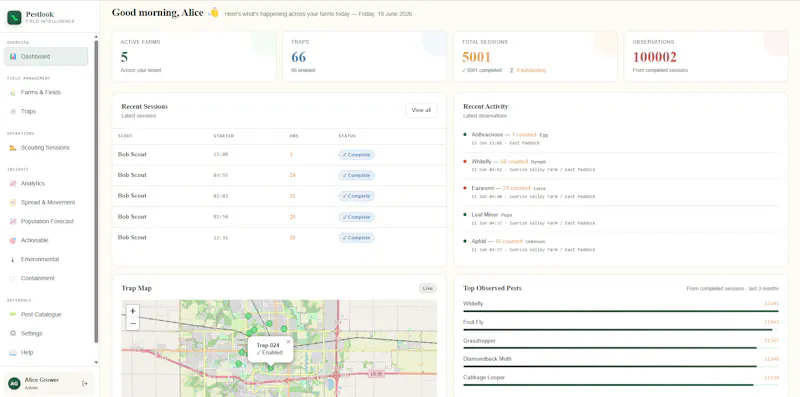Click the Help book icon
The image size is (800, 397).
[x=13, y=353]
